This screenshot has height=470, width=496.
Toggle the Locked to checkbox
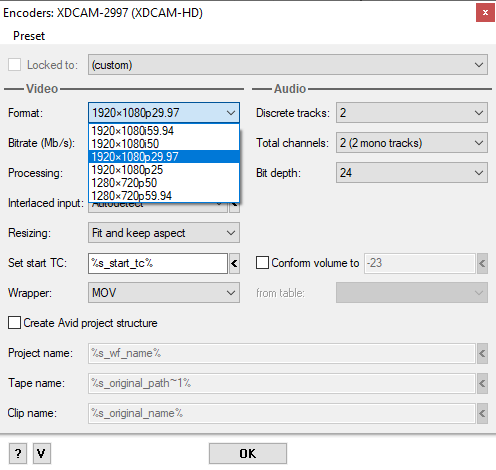[14, 65]
